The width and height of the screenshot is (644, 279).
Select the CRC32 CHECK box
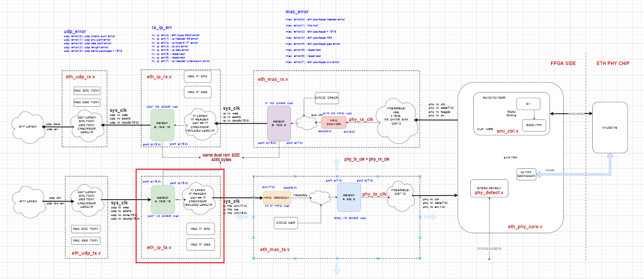(x=327, y=97)
